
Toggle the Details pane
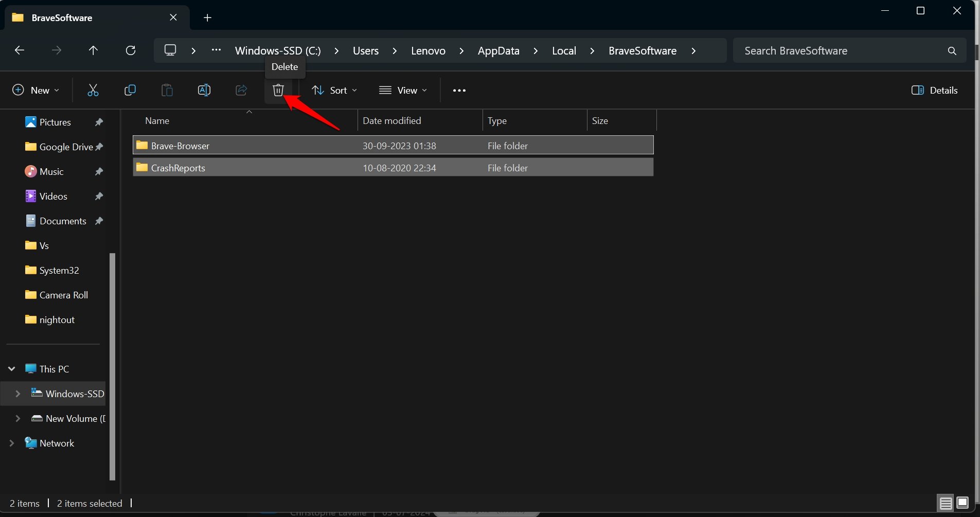coord(934,91)
